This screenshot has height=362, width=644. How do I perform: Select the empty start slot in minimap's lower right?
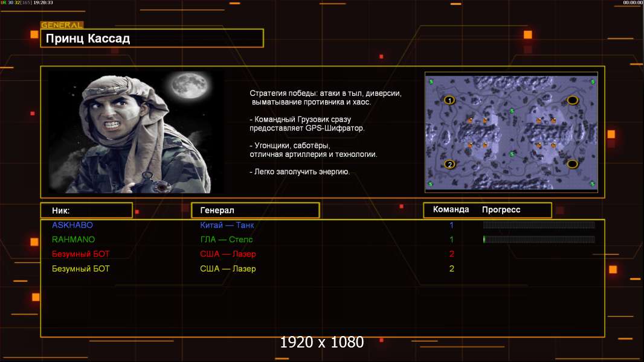click(573, 164)
